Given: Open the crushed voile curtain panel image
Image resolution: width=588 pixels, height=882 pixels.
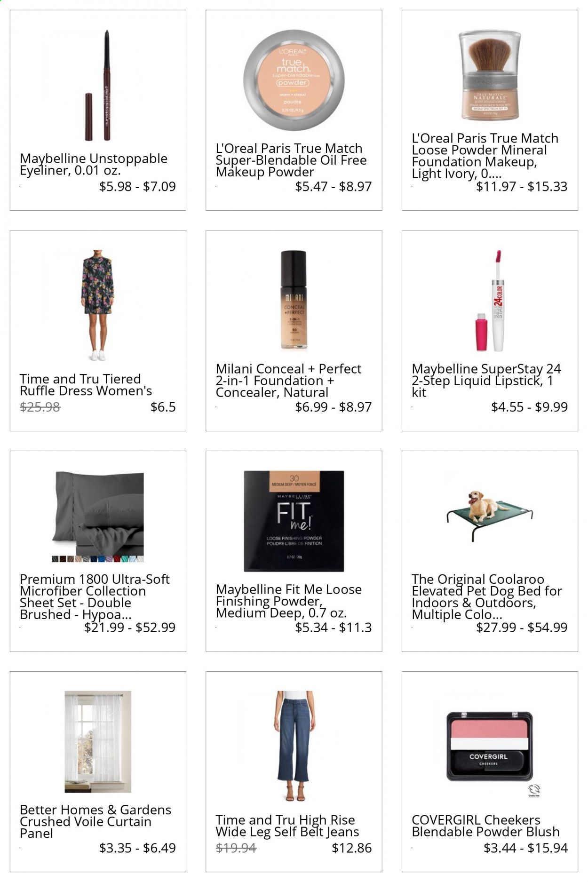Looking at the screenshot, I should coord(98,742).
